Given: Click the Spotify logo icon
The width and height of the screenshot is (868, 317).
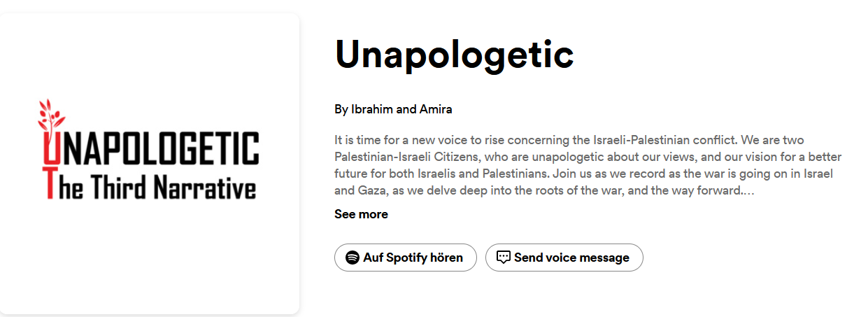Looking at the screenshot, I should [x=353, y=258].
